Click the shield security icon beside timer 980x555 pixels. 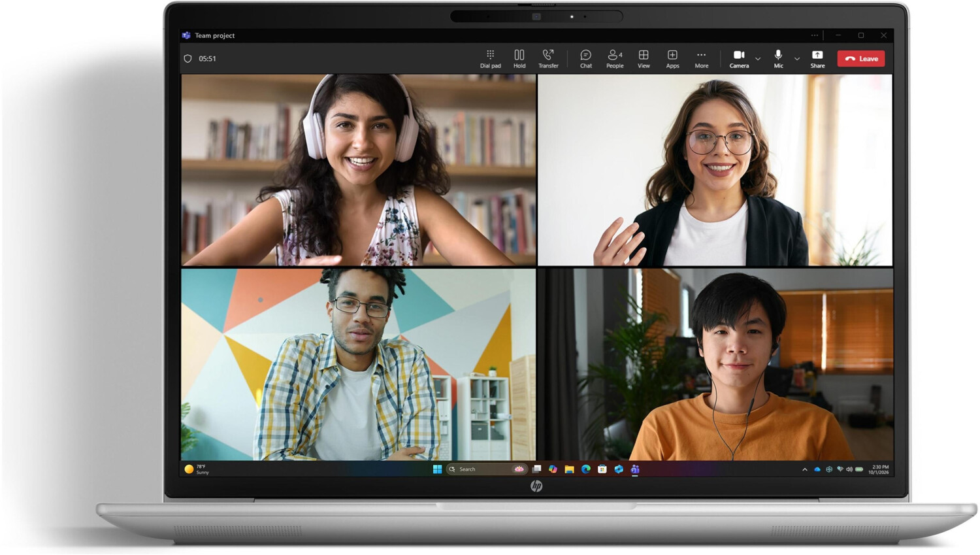click(188, 59)
